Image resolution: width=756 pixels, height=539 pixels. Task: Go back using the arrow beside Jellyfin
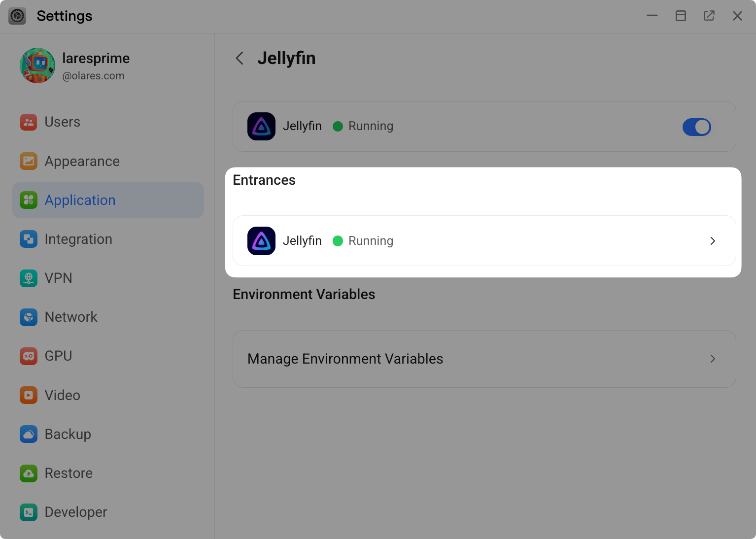tap(240, 59)
